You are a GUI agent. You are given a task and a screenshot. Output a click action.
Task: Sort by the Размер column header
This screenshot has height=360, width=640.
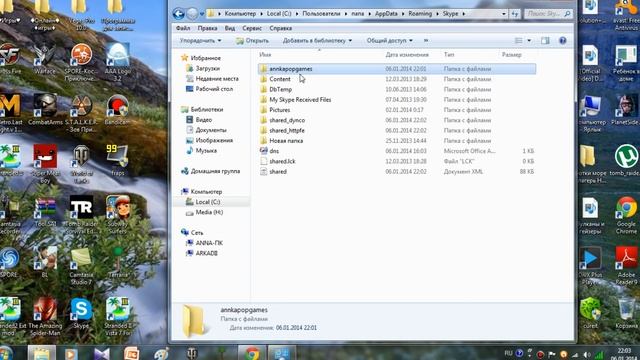511,55
